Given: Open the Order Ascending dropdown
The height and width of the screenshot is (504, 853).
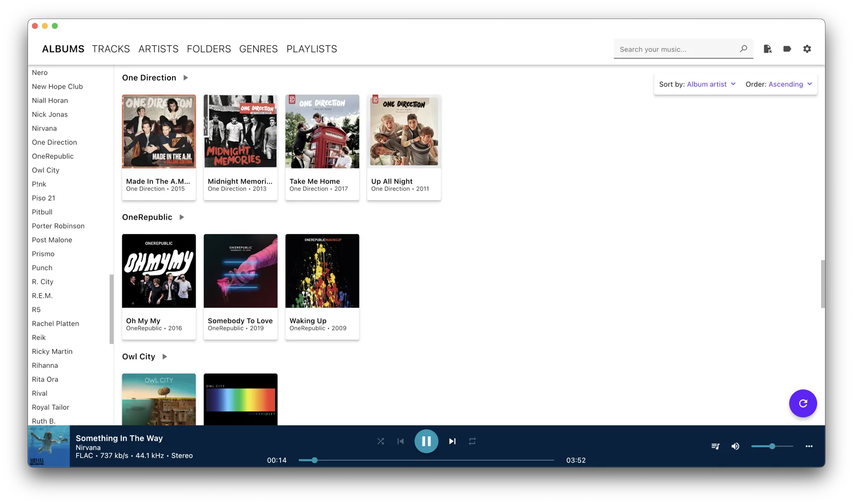Looking at the screenshot, I should tap(779, 84).
